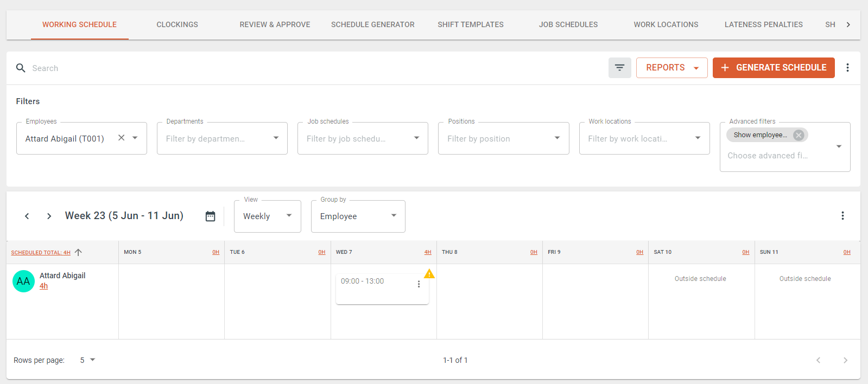Open the 09:00 - 13:00 shift options menu
Viewport: 868px width, 384px height.
(x=419, y=284)
